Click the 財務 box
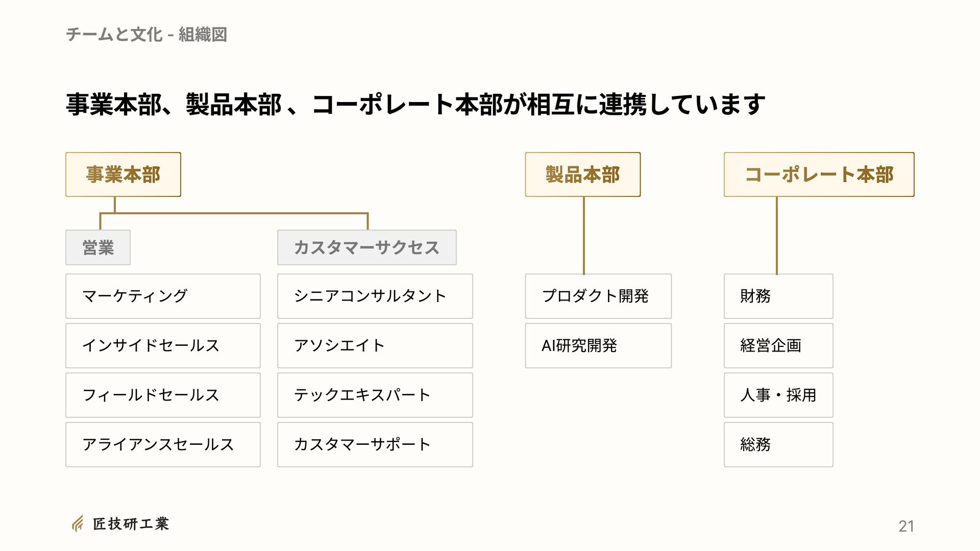This screenshot has height=551, width=980. 778,296
